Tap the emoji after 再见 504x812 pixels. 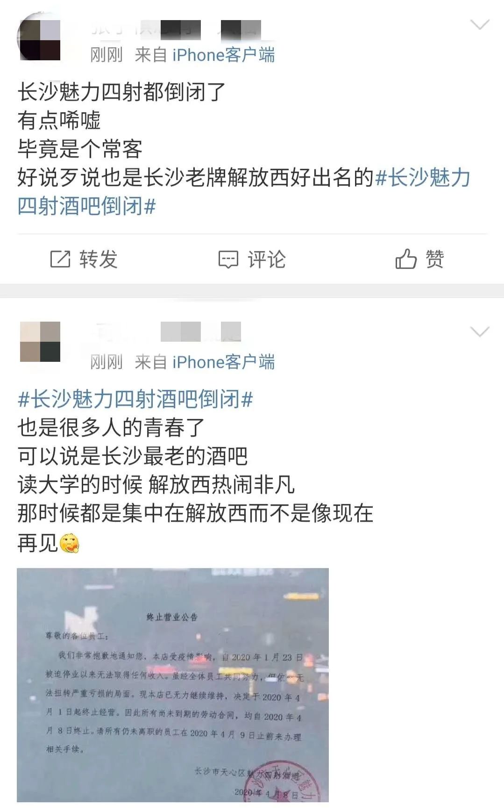(69, 543)
